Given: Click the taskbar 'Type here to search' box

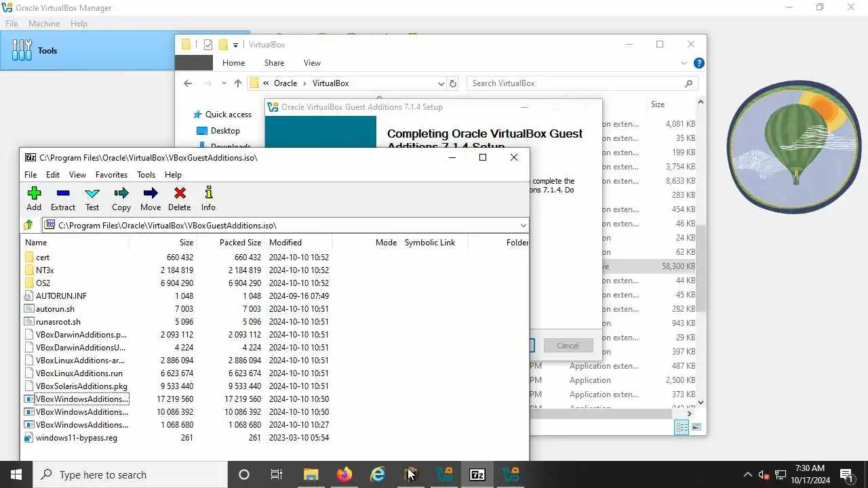Looking at the screenshot, I should pyautogui.click(x=130, y=474).
